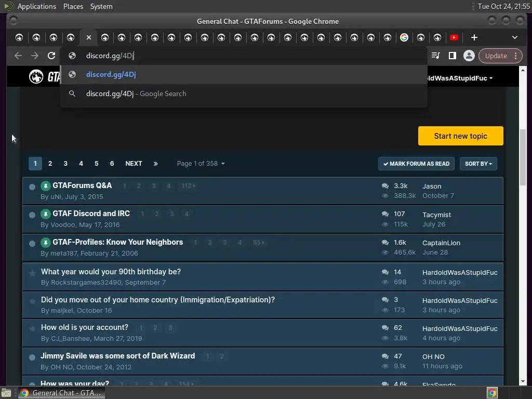This screenshot has width=532, height=399.
Task: Open last poster Tacymist's profile
Action: (x=436, y=215)
